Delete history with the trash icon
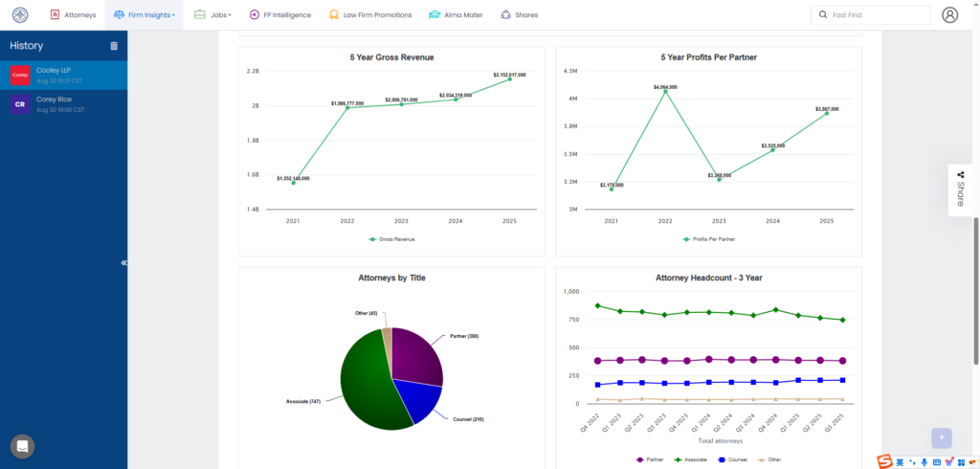Image resolution: width=980 pixels, height=469 pixels. [114, 46]
